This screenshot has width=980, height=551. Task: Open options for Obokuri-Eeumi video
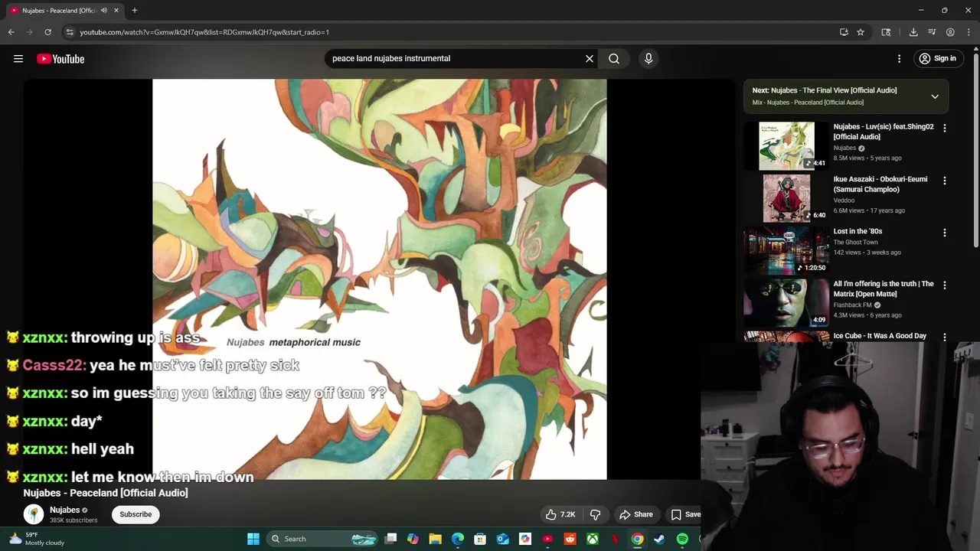(945, 181)
